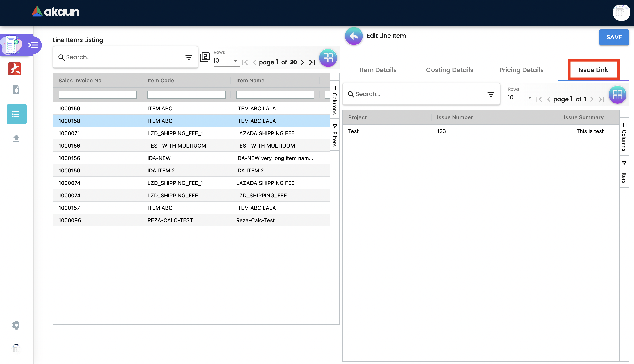Open the Filters side panel in Issue Link grid
Image resolution: width=634 pixels, height=364 pixels.
click(x=624, y=172)
